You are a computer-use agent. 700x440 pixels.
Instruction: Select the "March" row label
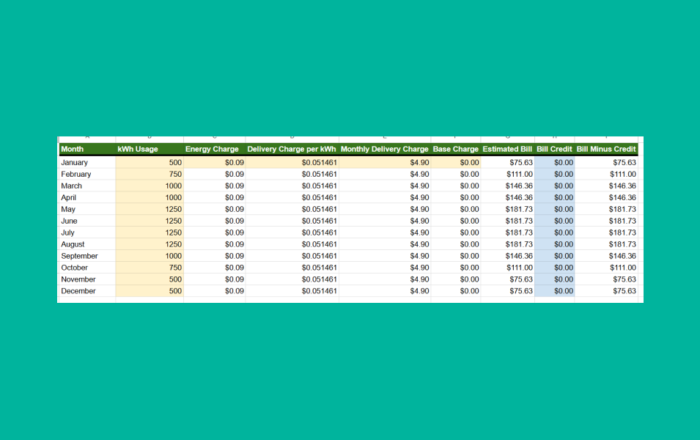click(x=87, y=186)
